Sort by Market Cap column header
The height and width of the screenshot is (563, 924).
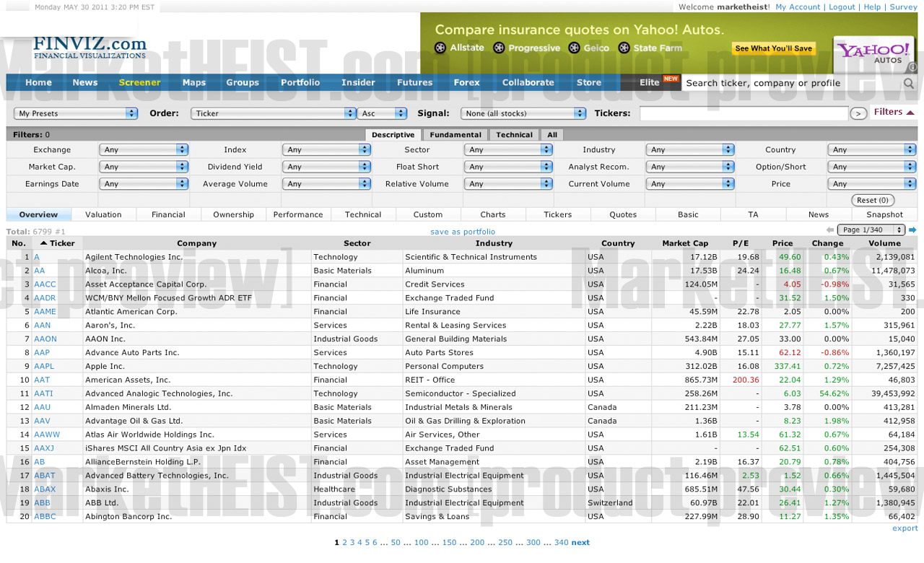pyautogui.click(x=685, y=243)
